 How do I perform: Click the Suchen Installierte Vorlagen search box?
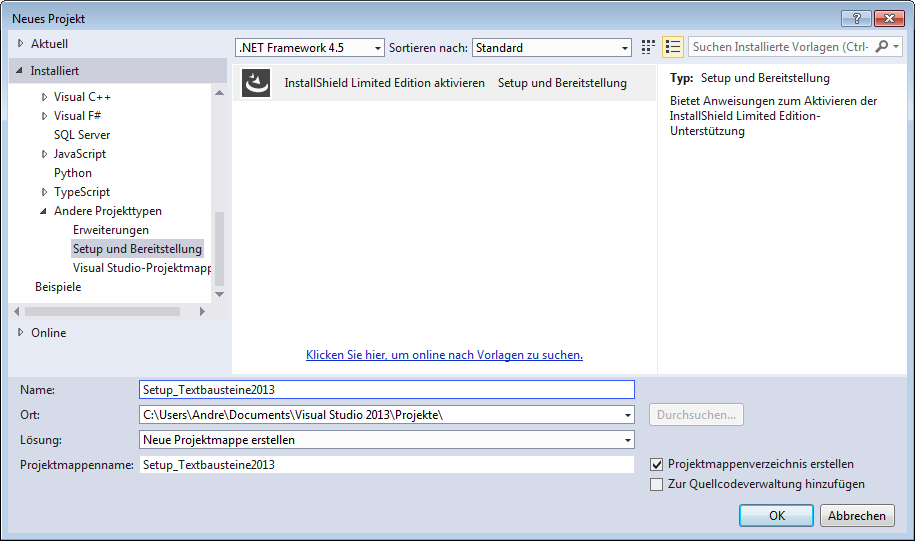[781, 47]
